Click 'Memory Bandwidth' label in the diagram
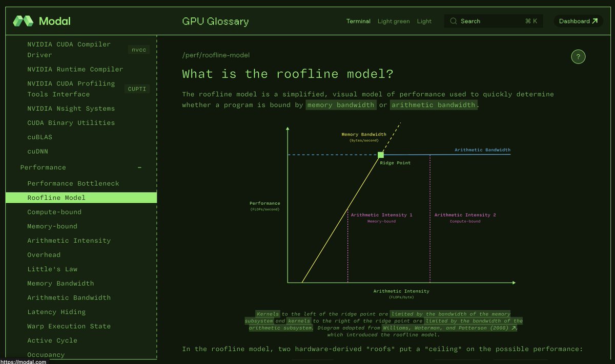This screenshot has width=615, height=364. [364, 135]
